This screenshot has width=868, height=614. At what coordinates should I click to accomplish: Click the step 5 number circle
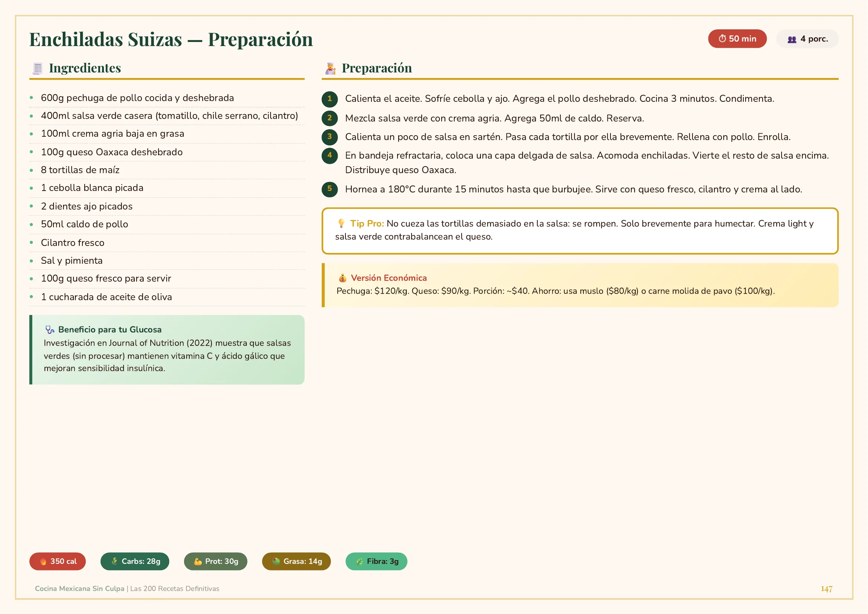pyautogui.click(x=329, y=189)
